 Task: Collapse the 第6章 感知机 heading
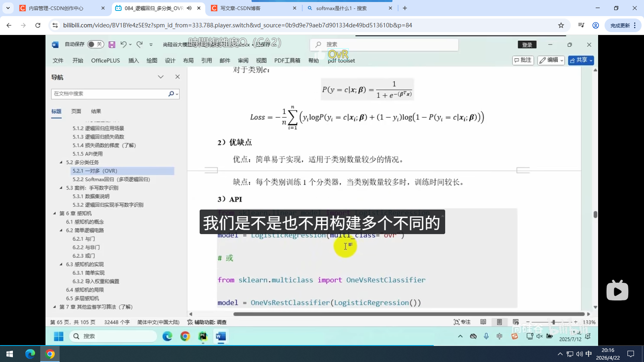54,213
